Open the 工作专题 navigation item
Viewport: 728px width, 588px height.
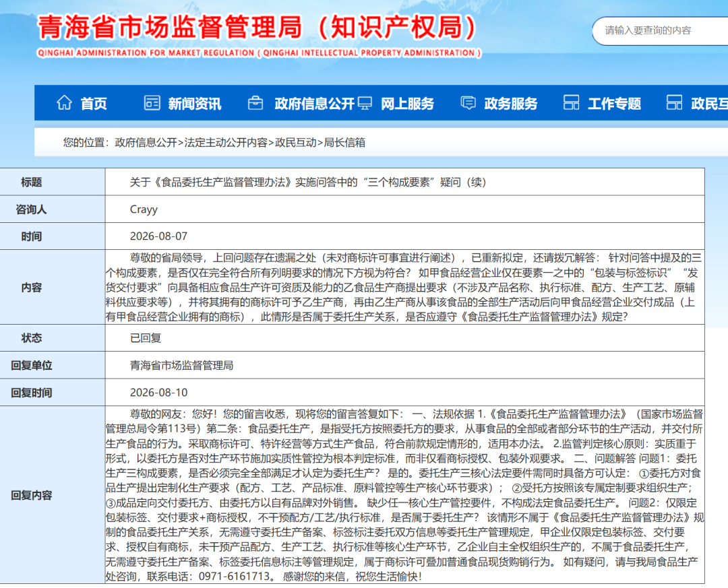614,104
